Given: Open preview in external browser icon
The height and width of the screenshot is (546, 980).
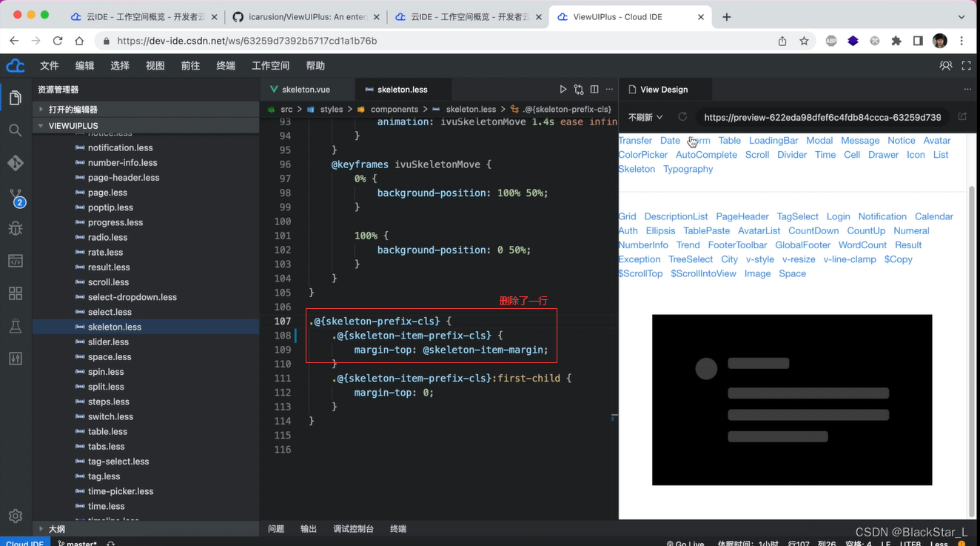Looking at the screenshot, I should (962, 117).
